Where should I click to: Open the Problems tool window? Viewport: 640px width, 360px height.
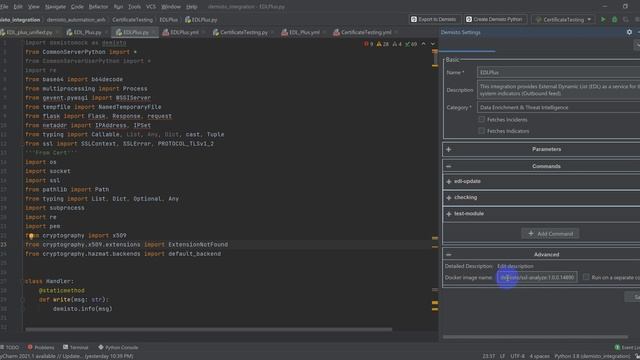41,347
